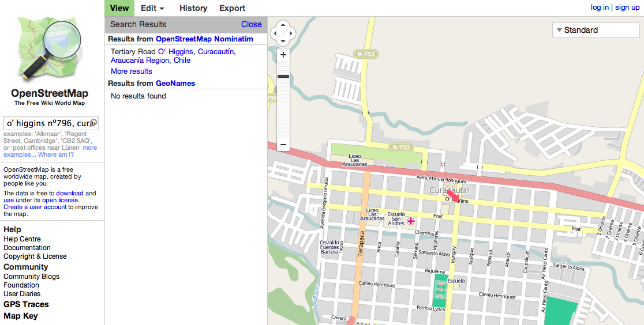Open Map Key link
Screen dimensions: 644x325
21,316
